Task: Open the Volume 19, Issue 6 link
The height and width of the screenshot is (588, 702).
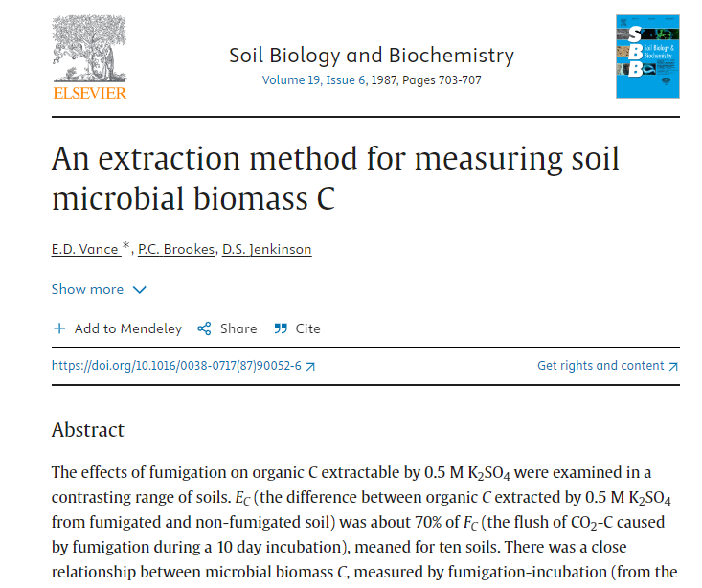Action: pos(314,80)
